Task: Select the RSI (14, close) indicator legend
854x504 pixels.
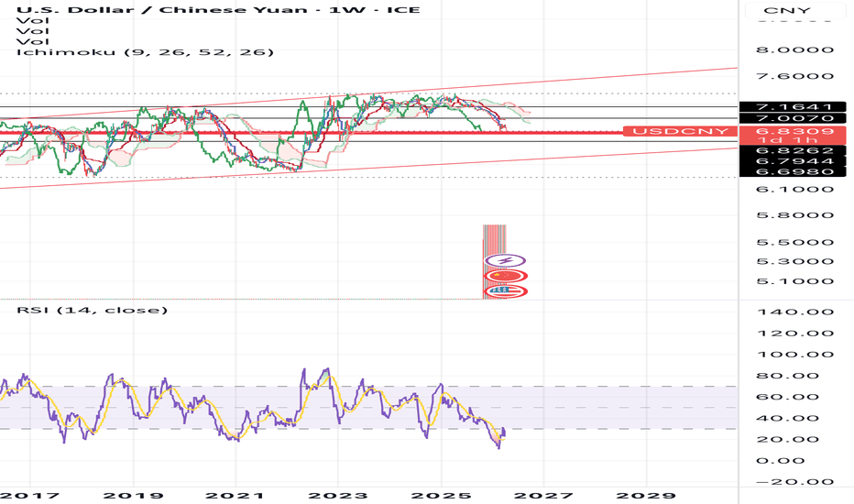Action: pyautogui.click(x=92, y=310)
